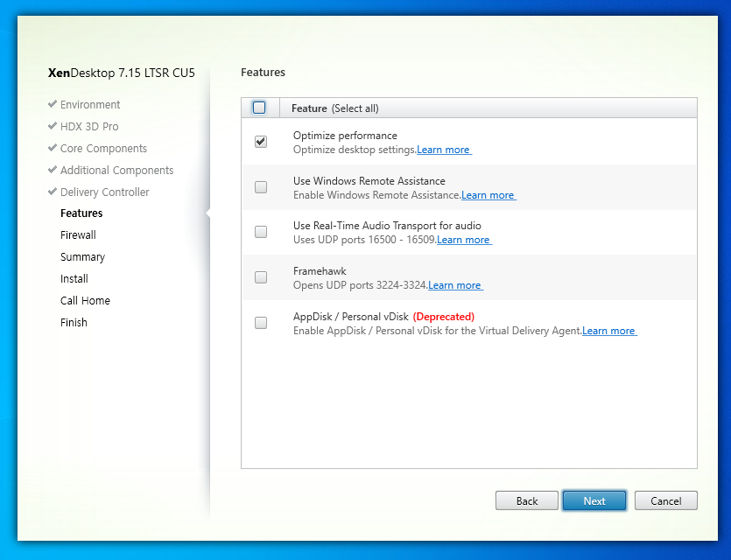Go to Delivery Controller step
731x560 pixels.
point(105,192)
